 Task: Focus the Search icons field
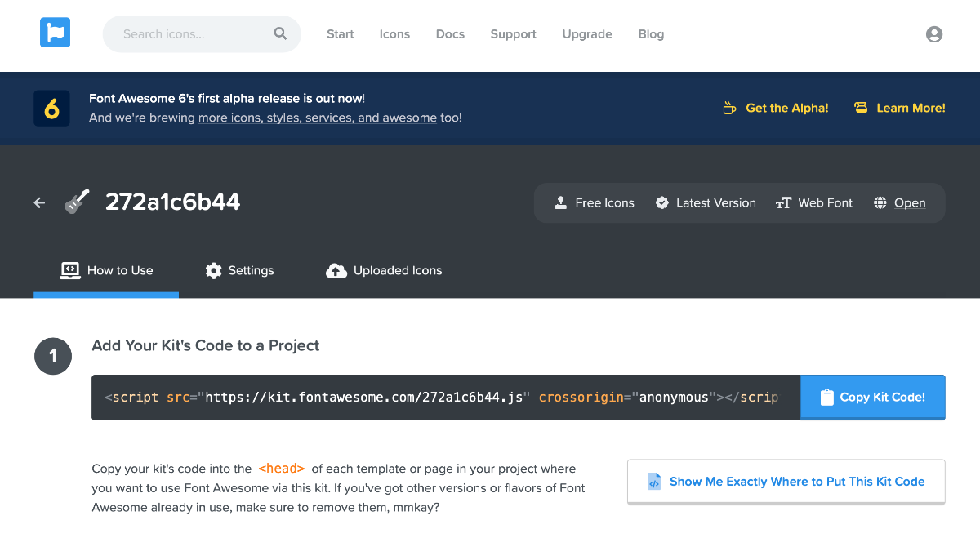(x=202, y=34)
